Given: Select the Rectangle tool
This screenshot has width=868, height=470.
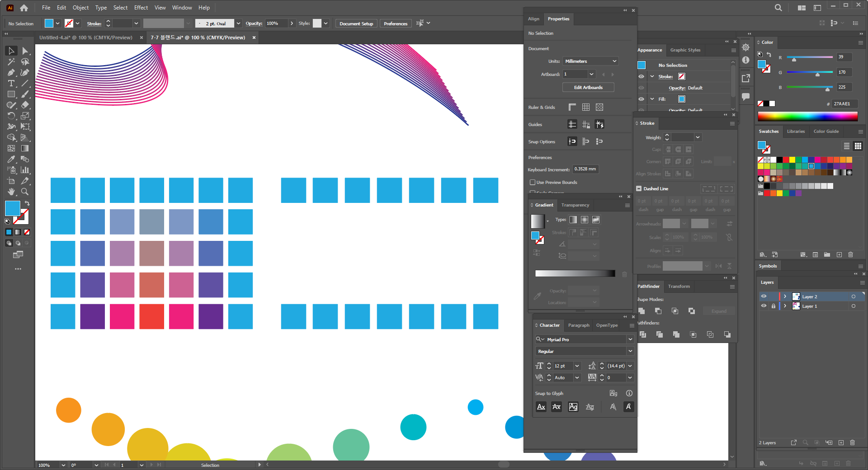Looking at the screenshot, I should coord(11,94).
